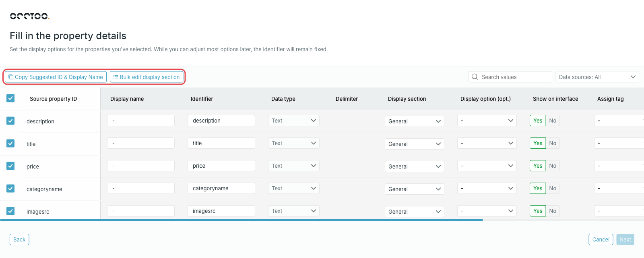Click the imagesrc display name field
This screenshot has width=644, height=258.
pos(141,211)
